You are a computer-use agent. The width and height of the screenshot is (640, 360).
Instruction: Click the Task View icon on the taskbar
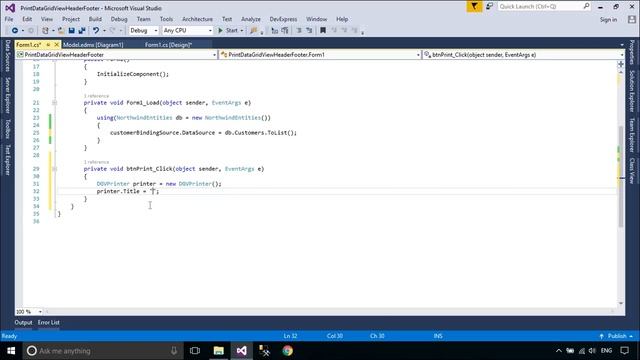(x=195, y=351)
